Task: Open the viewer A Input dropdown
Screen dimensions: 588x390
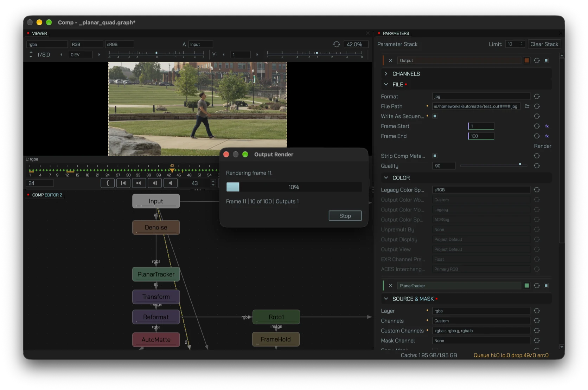Action: click(x=201, y=44)
